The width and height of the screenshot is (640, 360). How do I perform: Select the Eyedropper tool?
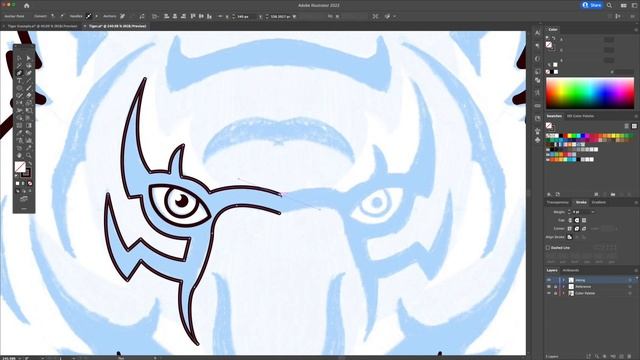tap(19, 133)
